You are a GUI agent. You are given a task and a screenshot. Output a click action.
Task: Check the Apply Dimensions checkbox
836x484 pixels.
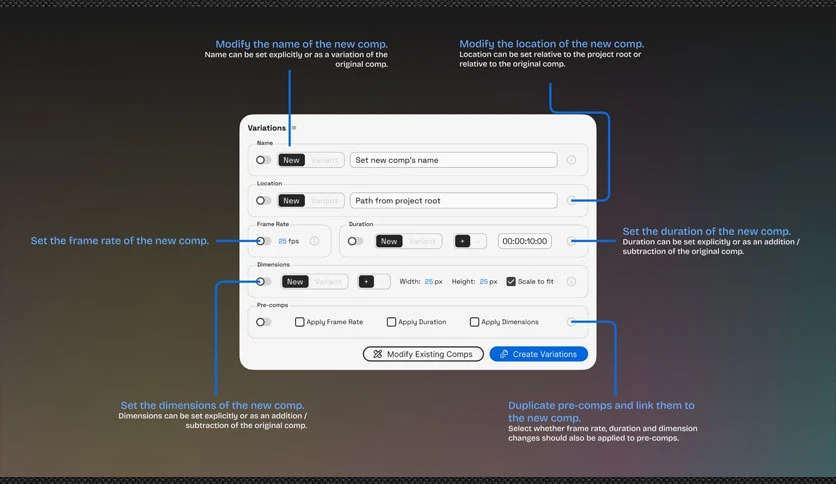tap(475, 322)
